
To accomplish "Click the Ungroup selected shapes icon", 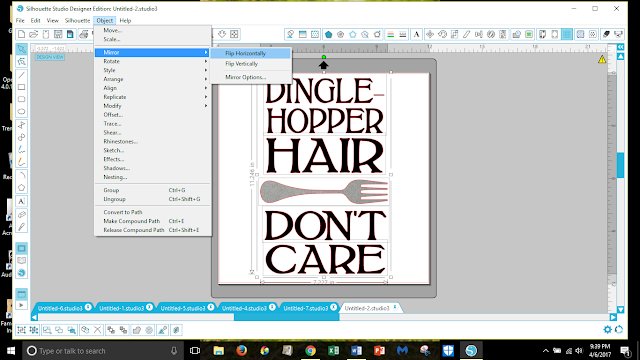I will [x=34, y=330].
